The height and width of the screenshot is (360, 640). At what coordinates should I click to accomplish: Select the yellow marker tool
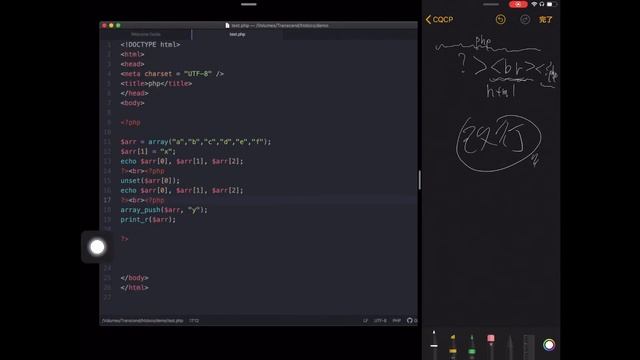tap(453, 347)
